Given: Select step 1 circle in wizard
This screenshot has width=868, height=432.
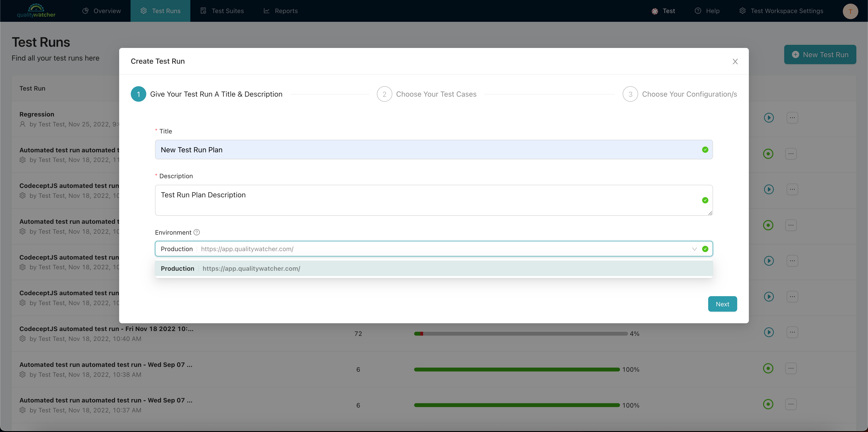Looking at the screenshot, I should [138, 94].
